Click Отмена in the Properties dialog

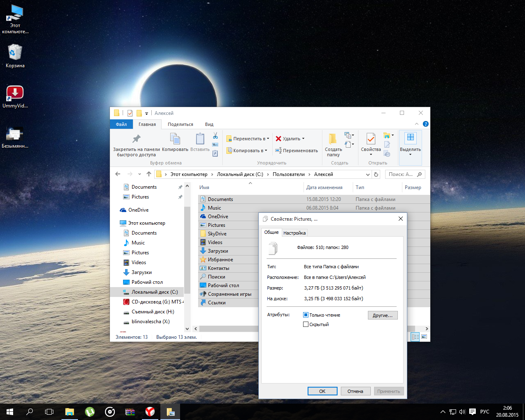tap(356, 391)
